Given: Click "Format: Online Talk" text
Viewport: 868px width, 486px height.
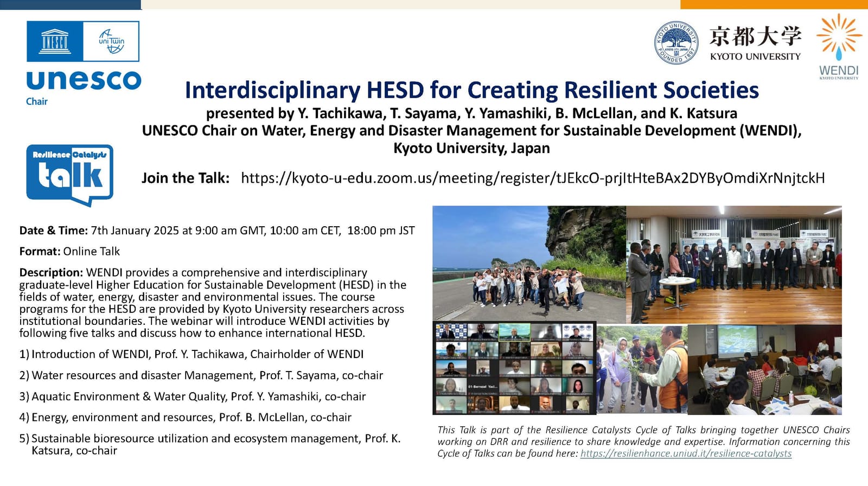Looking at the screenshot, I should click(x=69, y=251).
